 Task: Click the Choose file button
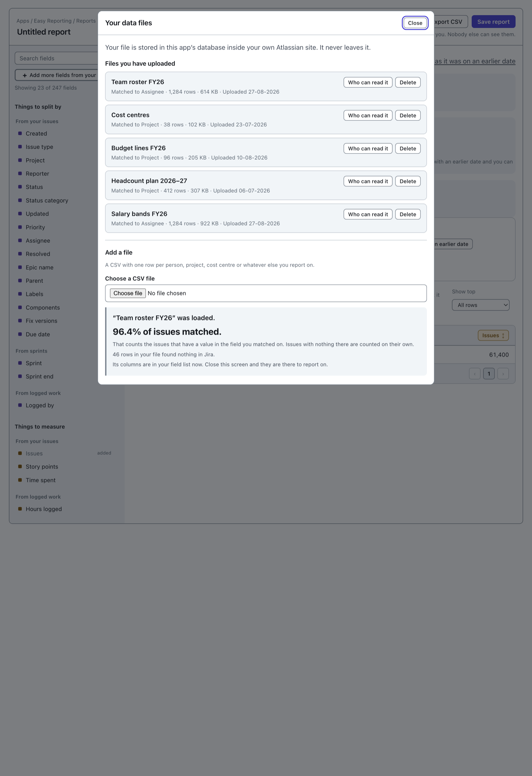[x=128, y=293]
